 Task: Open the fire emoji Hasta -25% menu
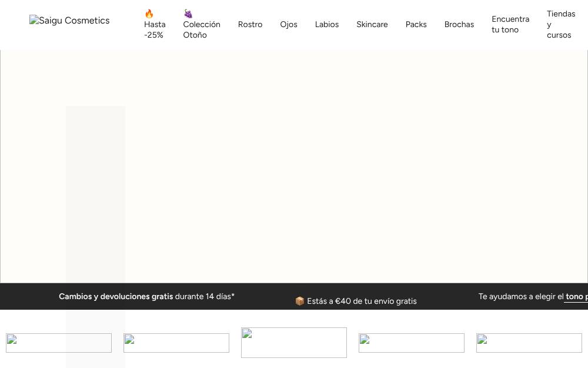point(155,24)
